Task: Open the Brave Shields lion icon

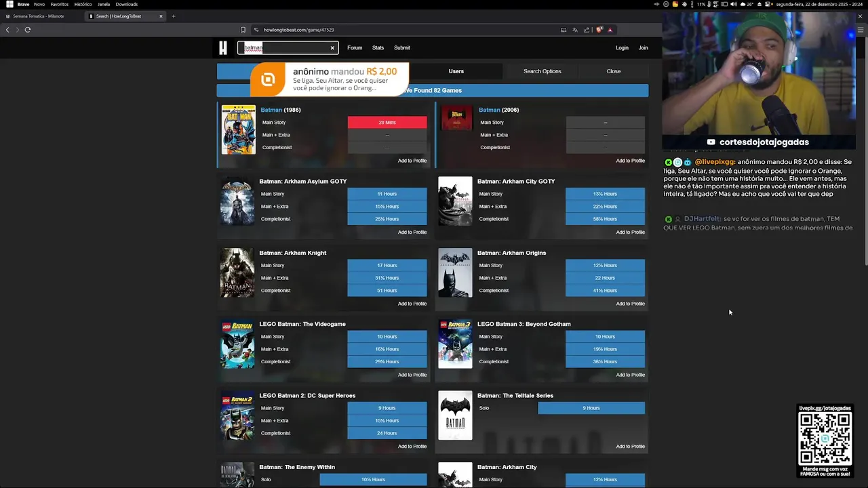Action: point(599,30)
